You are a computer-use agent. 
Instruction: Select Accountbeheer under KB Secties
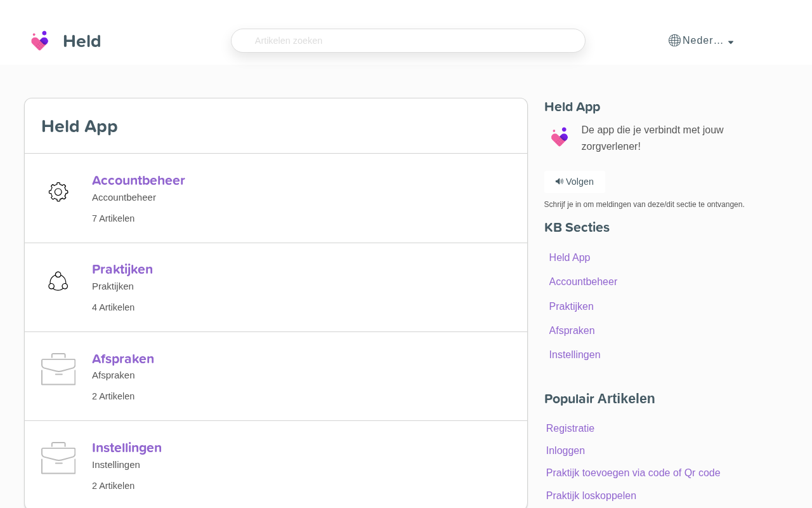tap(583, 281)
